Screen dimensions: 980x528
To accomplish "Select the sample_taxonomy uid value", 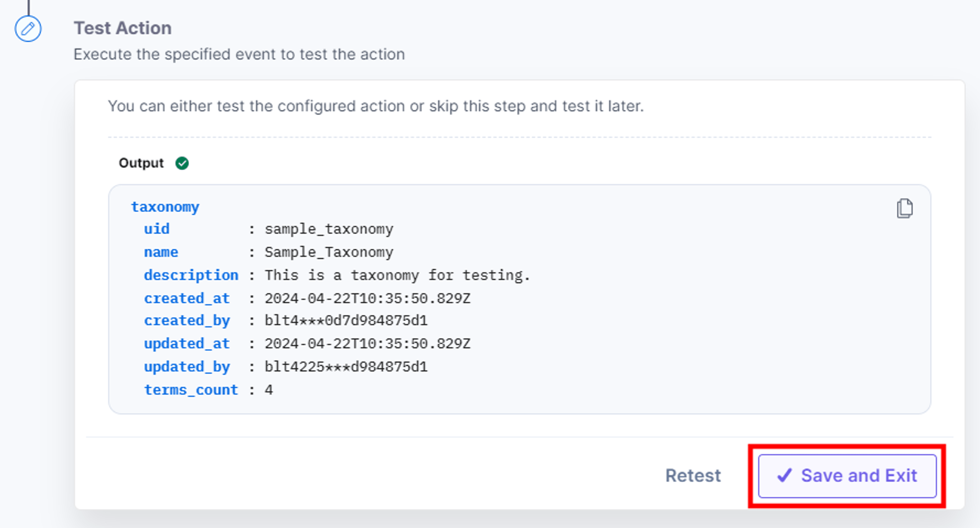I will [329, 229].
